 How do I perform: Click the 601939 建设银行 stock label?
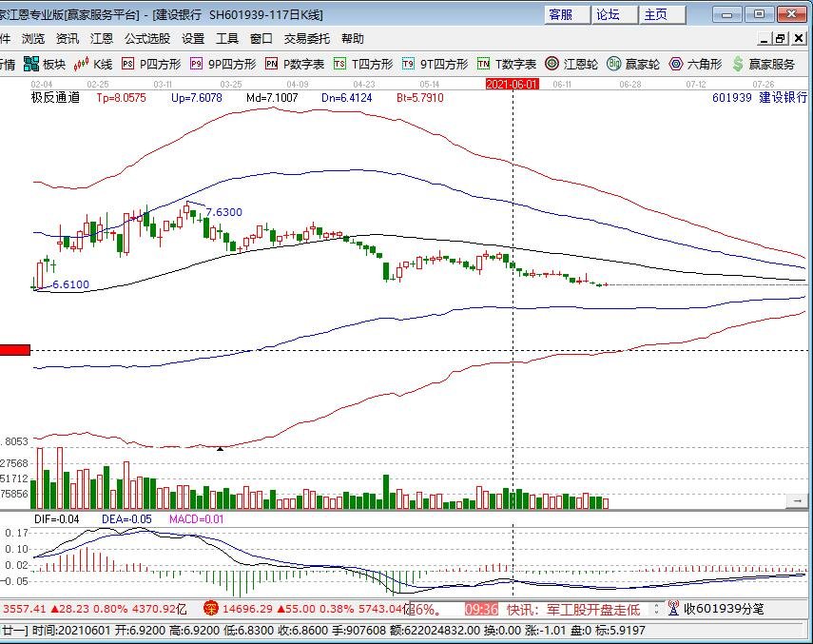tap(760, 97)
